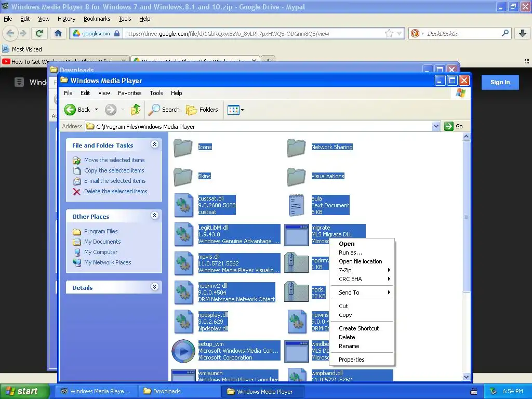This screenshot has height=399, width=532.
Task: Select the wmlaunch application icon
Action: (183, 376)
